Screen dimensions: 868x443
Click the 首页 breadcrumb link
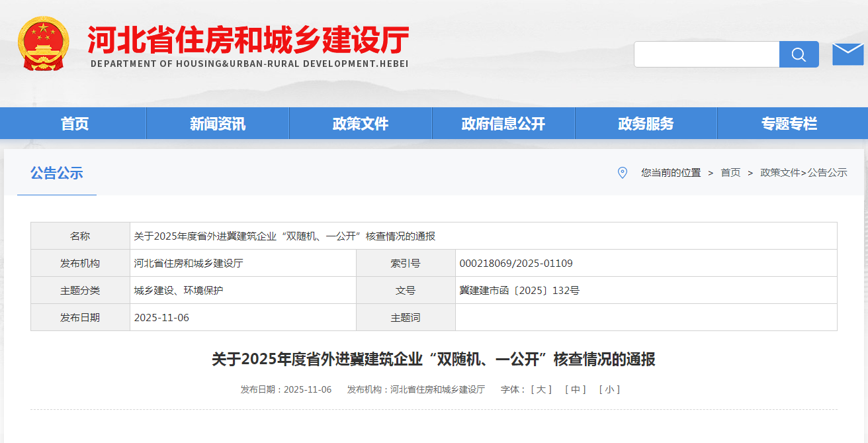click(730, 173)
